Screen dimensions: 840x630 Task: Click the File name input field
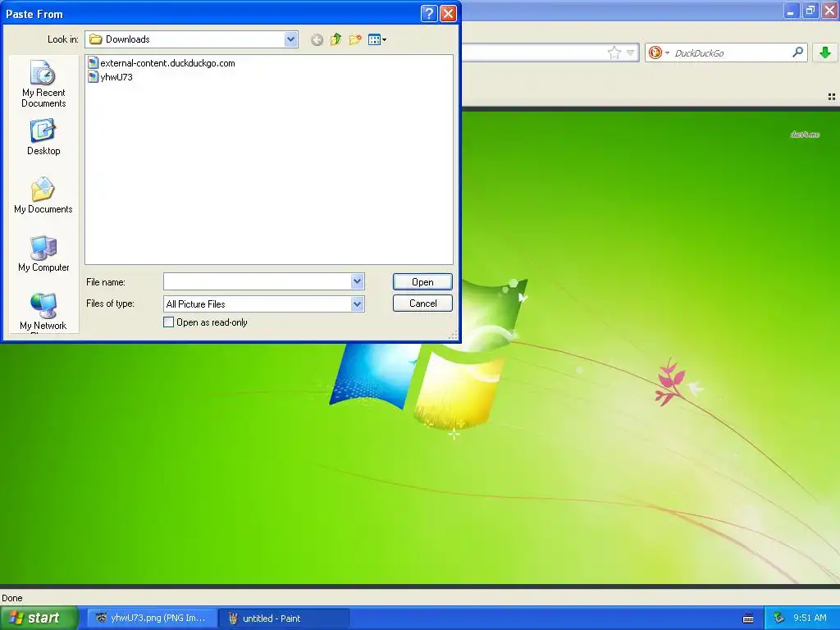point(257,282)
